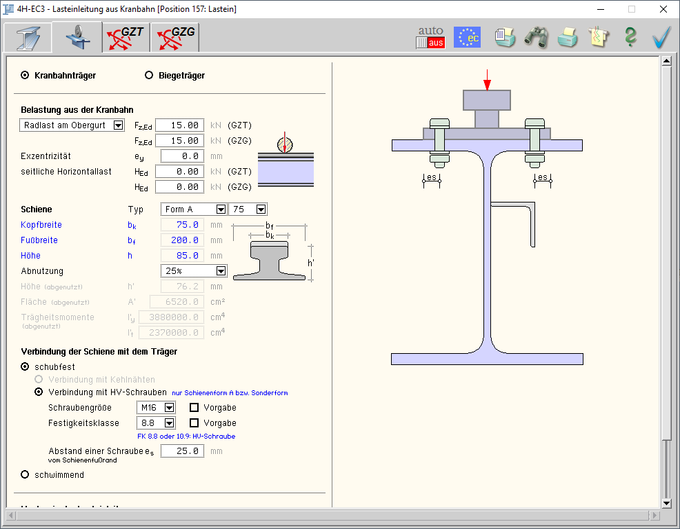
Task: Click the printer icon
Action: point(568,37)
